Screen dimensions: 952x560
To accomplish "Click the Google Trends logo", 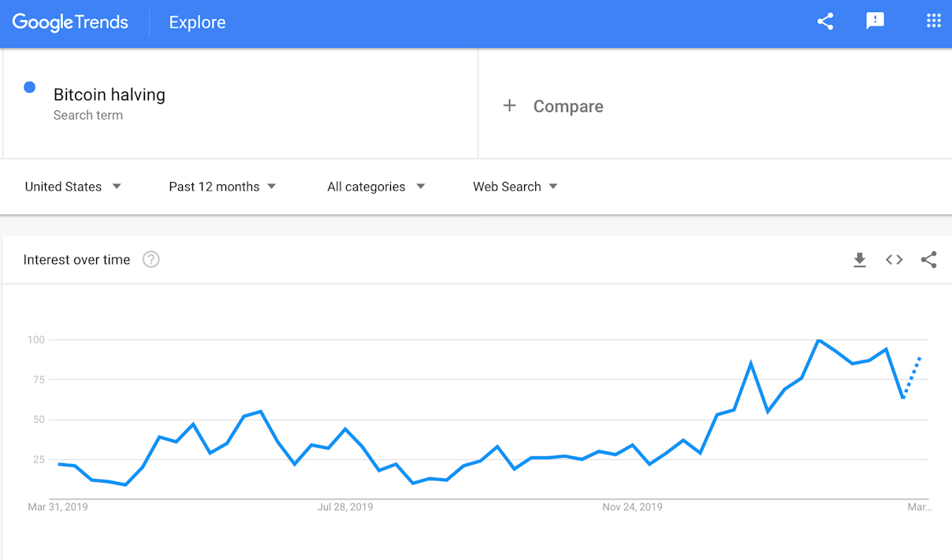I will coord(70,23).
